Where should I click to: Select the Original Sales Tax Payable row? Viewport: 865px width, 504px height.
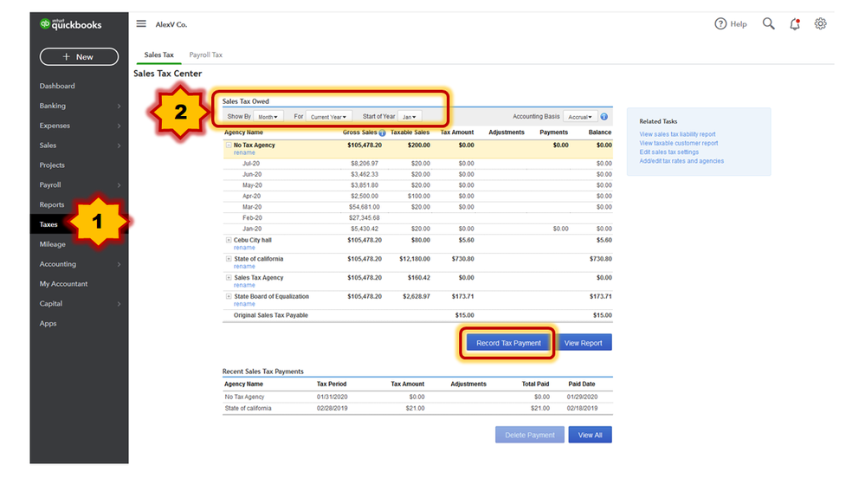coord(417,315)
